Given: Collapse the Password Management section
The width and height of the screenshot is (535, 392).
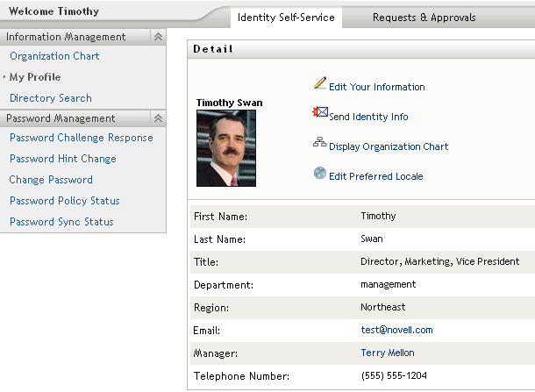Looking at the screenshot, I should (158, 118).
